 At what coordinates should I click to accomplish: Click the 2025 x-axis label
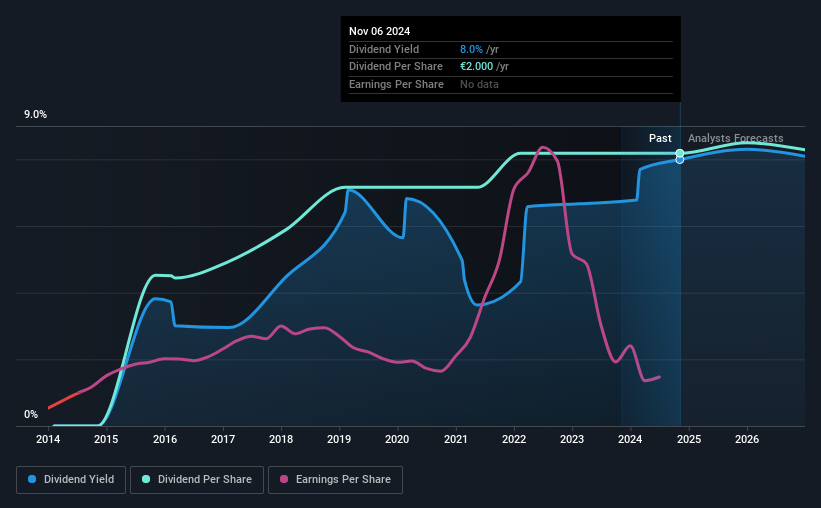689,439
